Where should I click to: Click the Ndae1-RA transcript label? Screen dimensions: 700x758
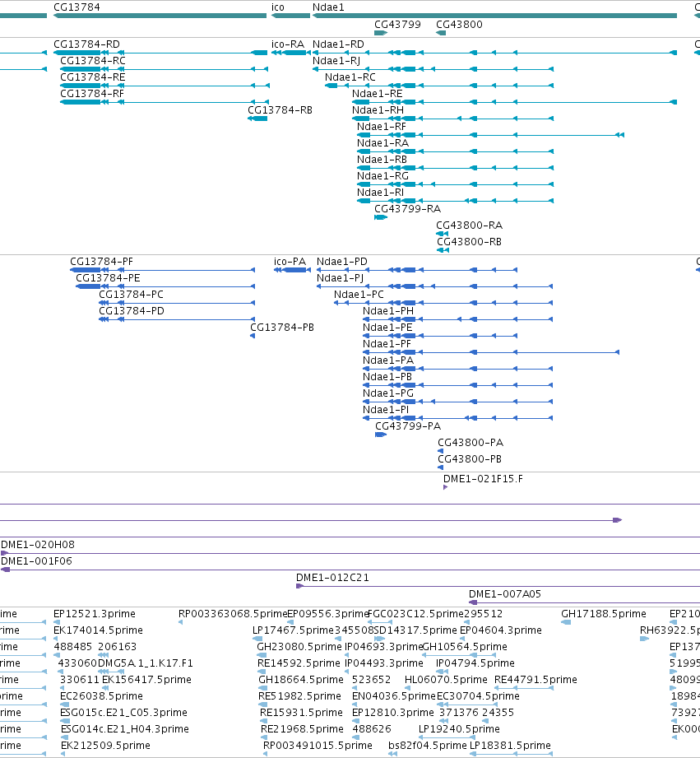383,143
